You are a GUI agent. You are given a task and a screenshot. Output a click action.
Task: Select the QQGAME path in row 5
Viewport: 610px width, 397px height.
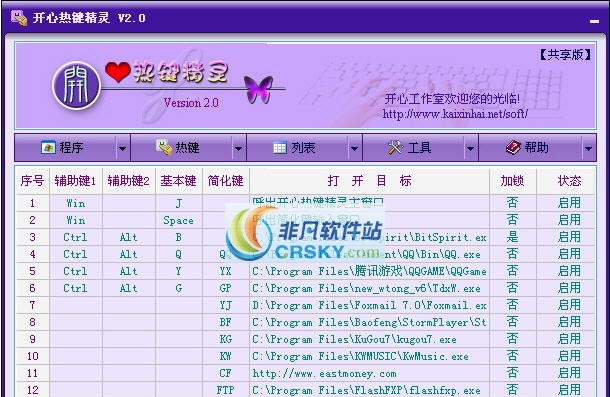(x=369, y=271)
